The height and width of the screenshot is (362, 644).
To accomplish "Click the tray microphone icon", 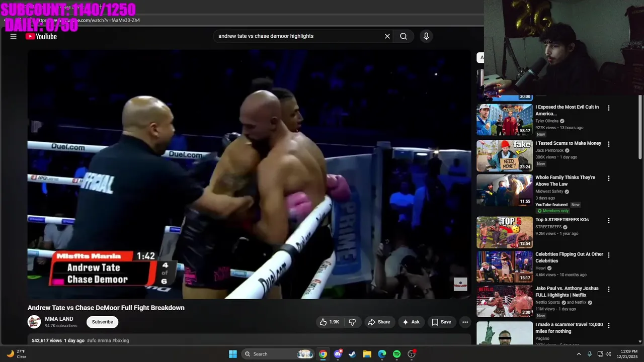I will (x=590, y=354).
